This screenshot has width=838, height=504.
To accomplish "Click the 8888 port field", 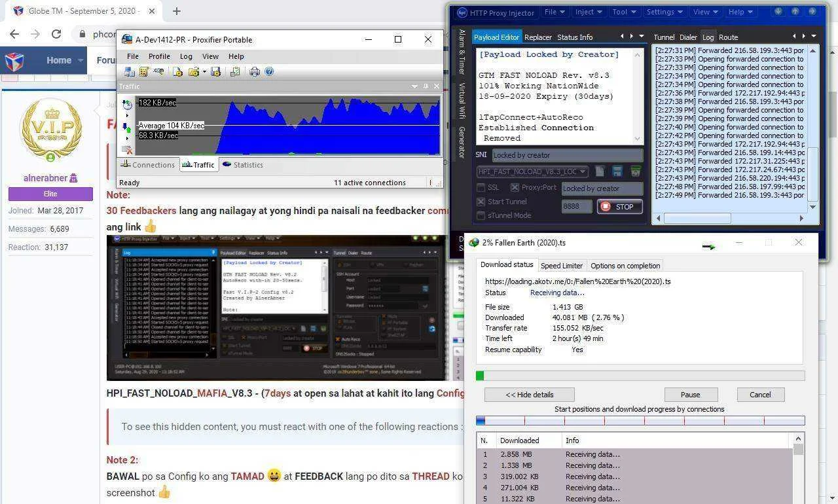I will pos(577,206).
